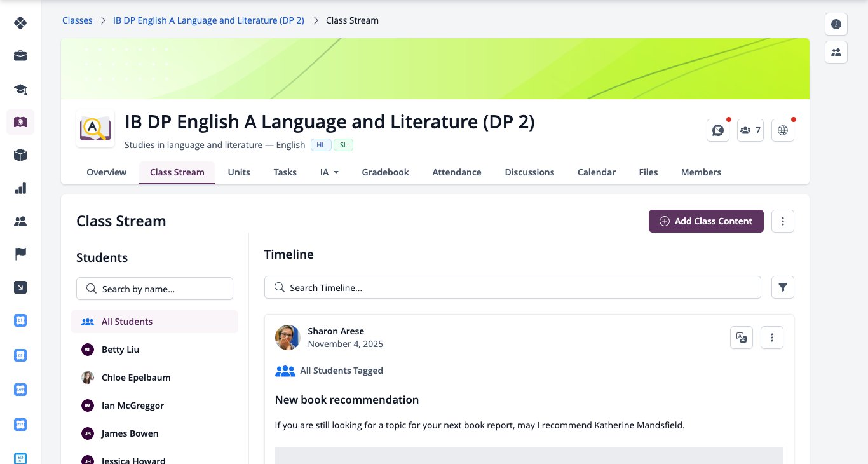Image resolution: width=868 pixels, height=464 pixels.
Task: Expand the IA dropdown tab
Action: click(x=329, y=172)
